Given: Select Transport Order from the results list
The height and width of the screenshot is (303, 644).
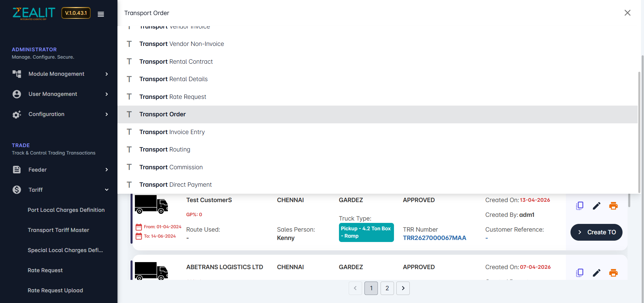Looking at the screenshot, I should (x=163, y=115).
